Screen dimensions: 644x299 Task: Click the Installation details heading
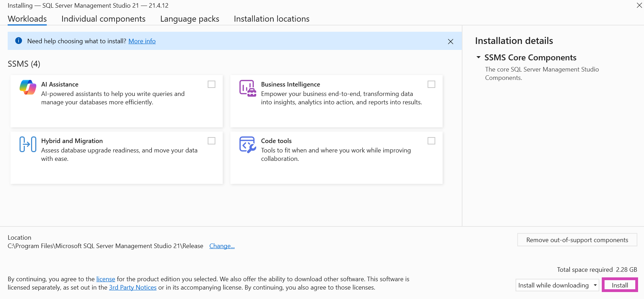coord(514,41)
